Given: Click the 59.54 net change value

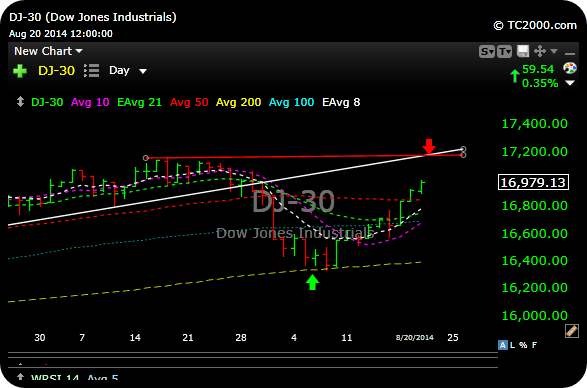Looking at the screenshot, I should pyautogui.click(x=538, y=69).
